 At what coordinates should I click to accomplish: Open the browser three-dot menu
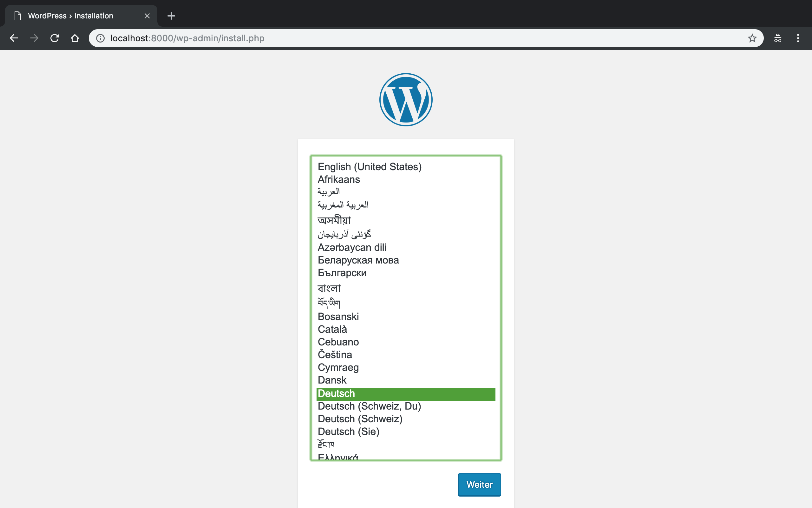coord(798,38)
